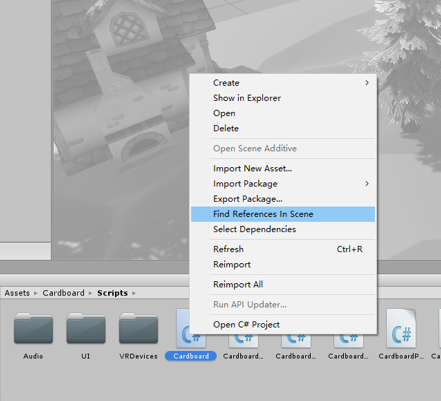Click Refresh menu entry
The height and width of the screenshot is (401, 441).
[283, 249]
